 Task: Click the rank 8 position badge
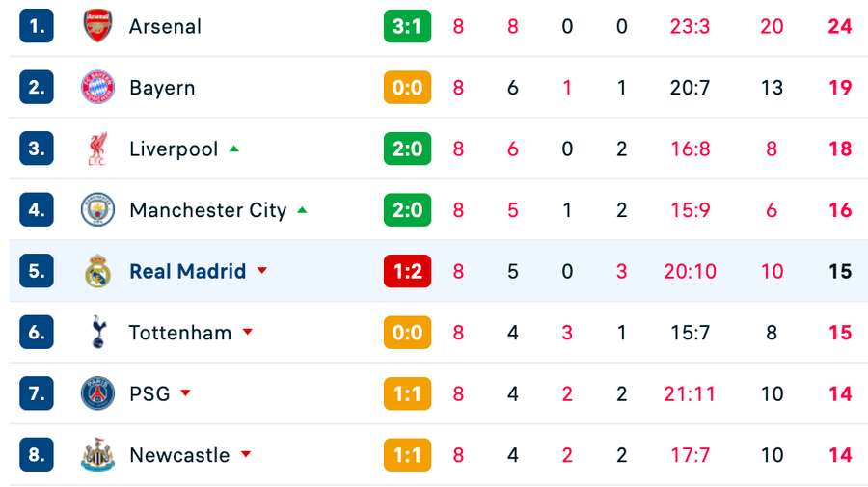36,455
